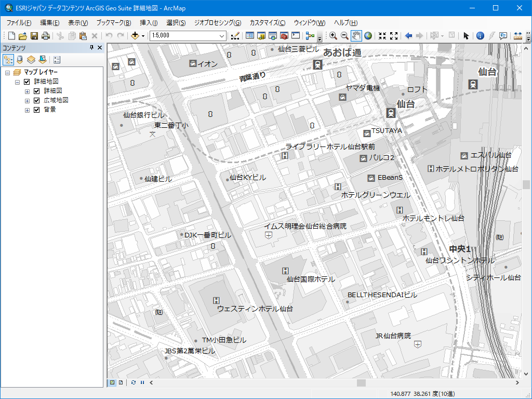
Task: Close the コンテンツ panel
Action: coord(100,48)
